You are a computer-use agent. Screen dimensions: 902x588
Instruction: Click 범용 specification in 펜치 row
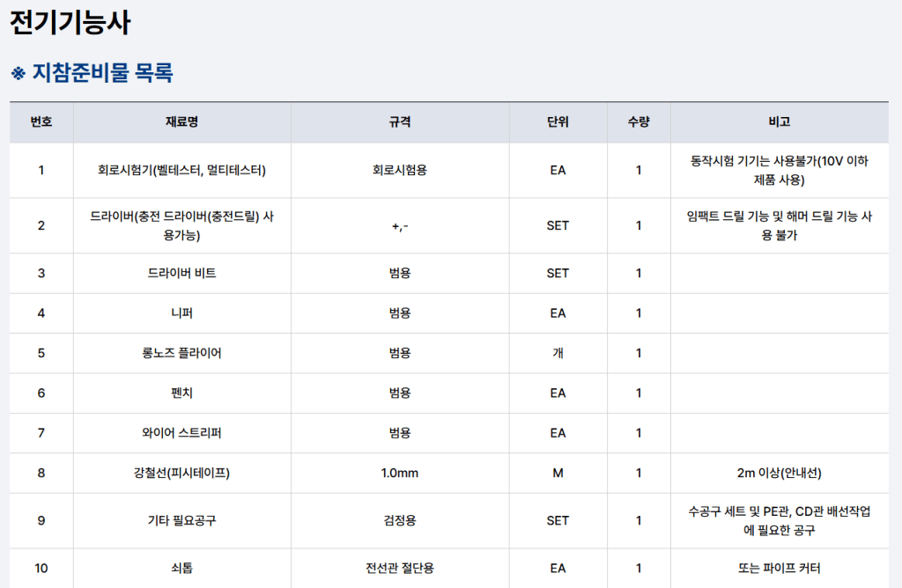(x=400, y=393)
